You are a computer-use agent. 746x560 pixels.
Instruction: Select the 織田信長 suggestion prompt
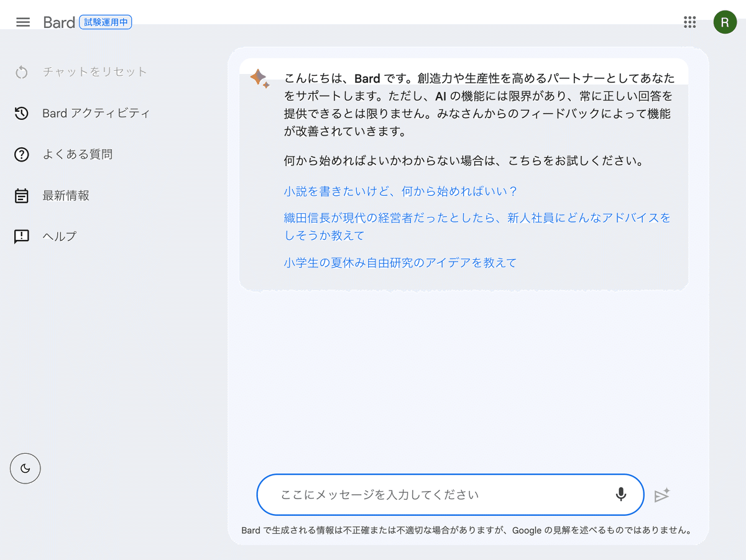coord(477,227)
